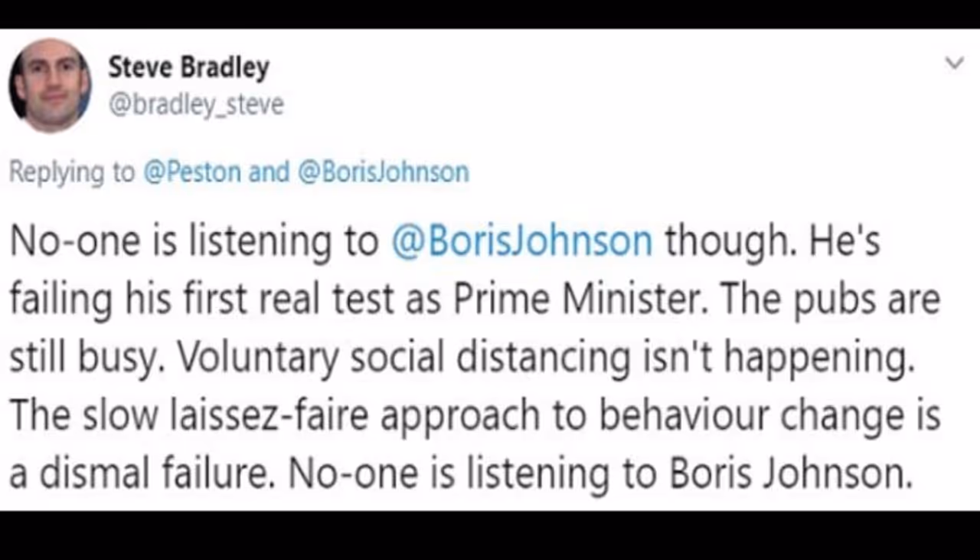The width and height of the screenshot is (980, 560).
Task: Click the 'Replying to' label text
Action: [70, 172]
